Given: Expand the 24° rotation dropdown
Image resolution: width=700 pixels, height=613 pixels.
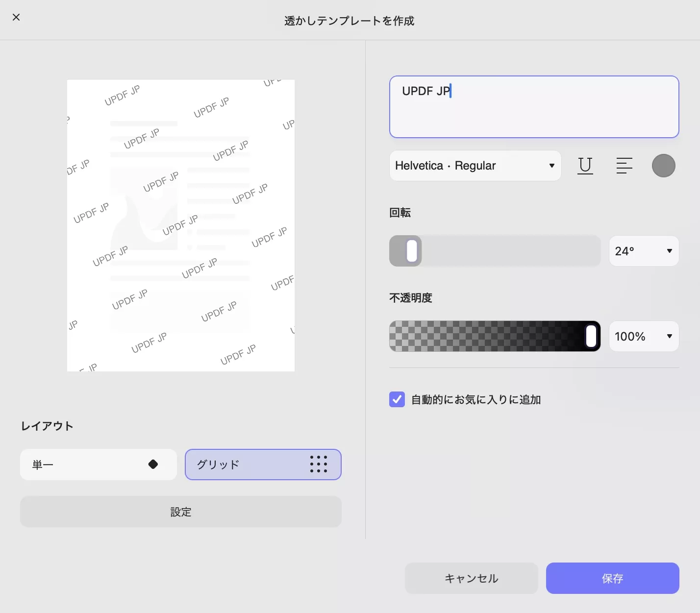Looking at the screenshot, I should coord(644,251).
